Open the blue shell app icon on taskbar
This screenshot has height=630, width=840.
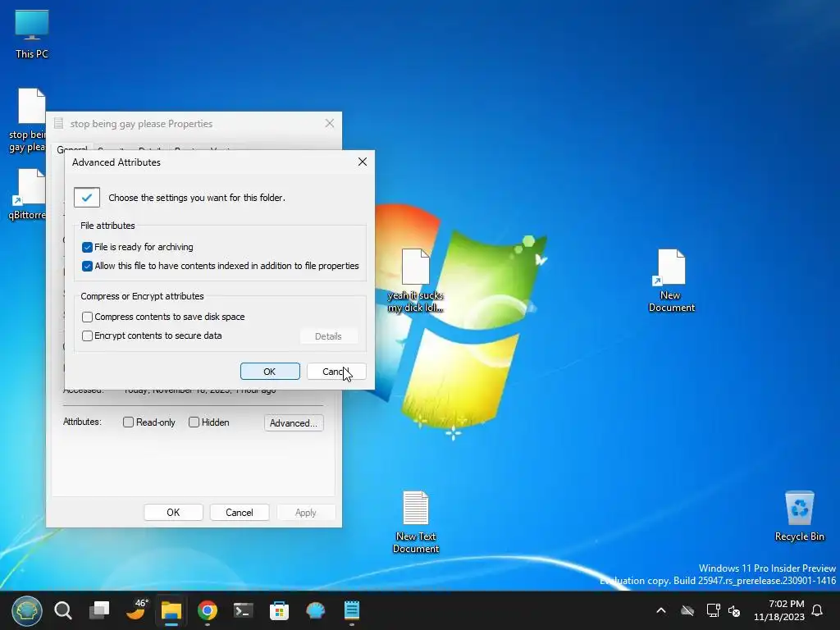315,610
